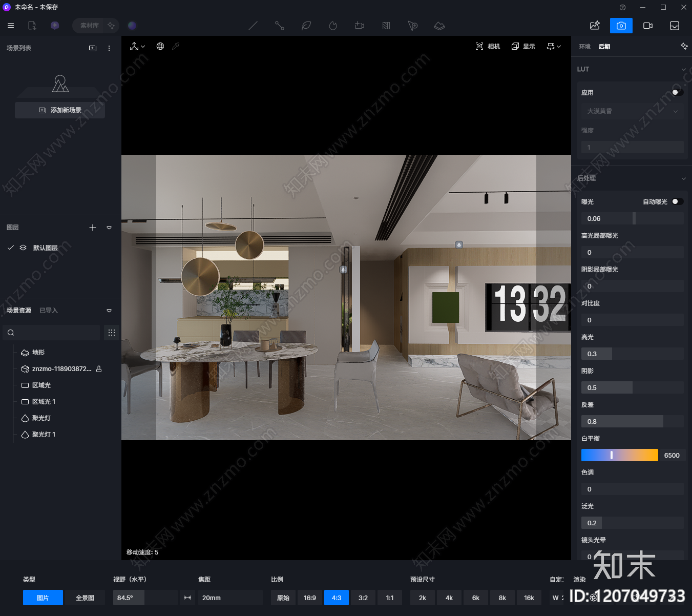The width and height of the screenshot is (692, 616).
Task: Click the lock icon beside znzmo model
Action: (x=99, y=369)
